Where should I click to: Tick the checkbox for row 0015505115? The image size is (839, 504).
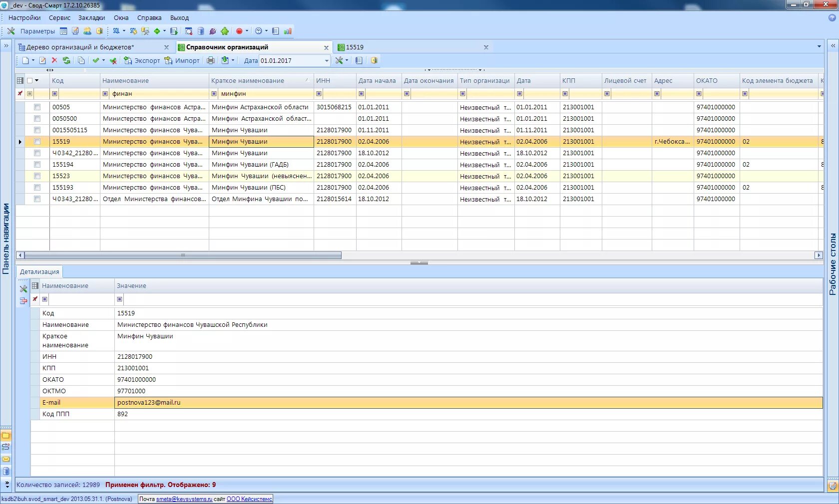tap(37, 130)
